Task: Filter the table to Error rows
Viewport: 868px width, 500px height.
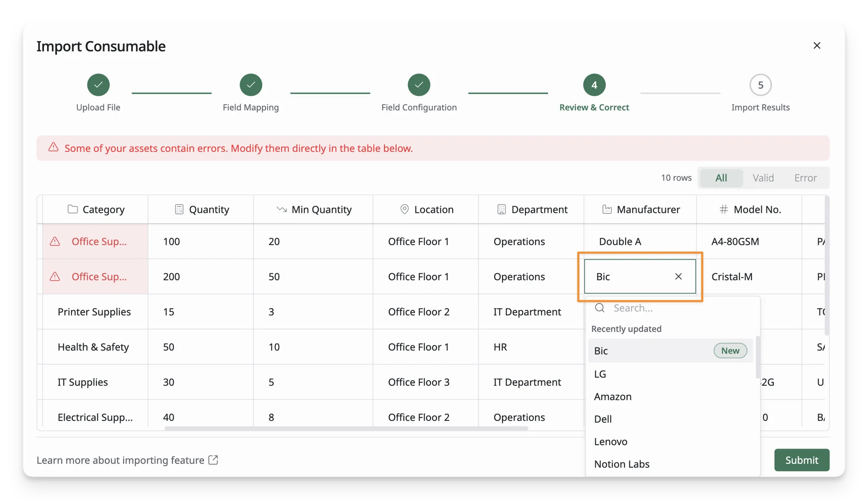Action: 806,178
